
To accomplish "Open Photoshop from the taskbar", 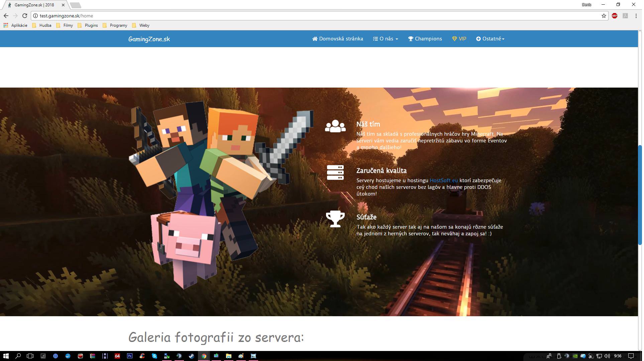I will coord(129,356).
